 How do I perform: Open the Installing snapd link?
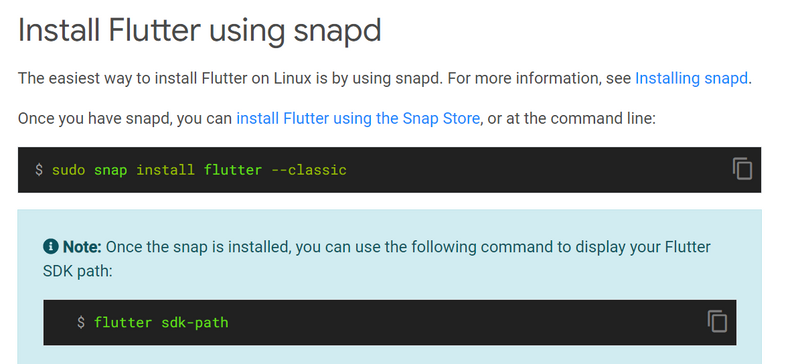(x=691, y=79)
